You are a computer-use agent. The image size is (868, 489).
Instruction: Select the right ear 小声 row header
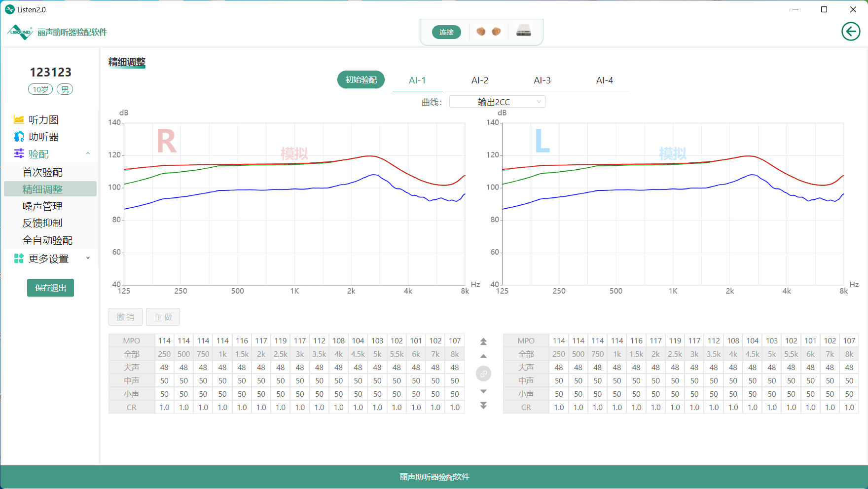pyautogui.click(x=132, y=394)
